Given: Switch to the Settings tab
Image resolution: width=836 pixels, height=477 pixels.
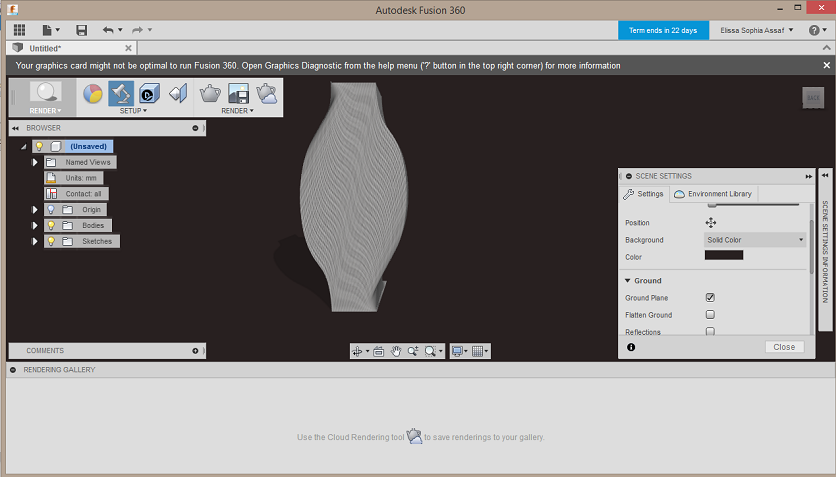Looking at the screenshot, I should tap(644, 194).
